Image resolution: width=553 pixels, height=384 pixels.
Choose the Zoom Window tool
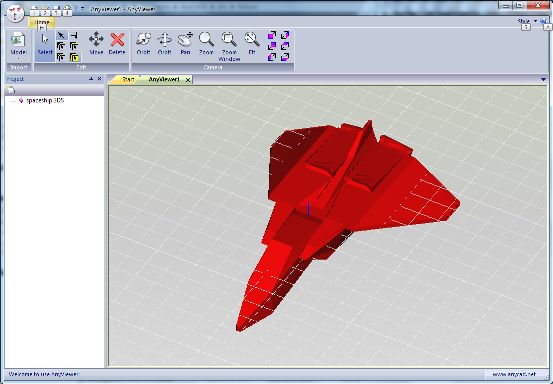(x=229, y=46)
